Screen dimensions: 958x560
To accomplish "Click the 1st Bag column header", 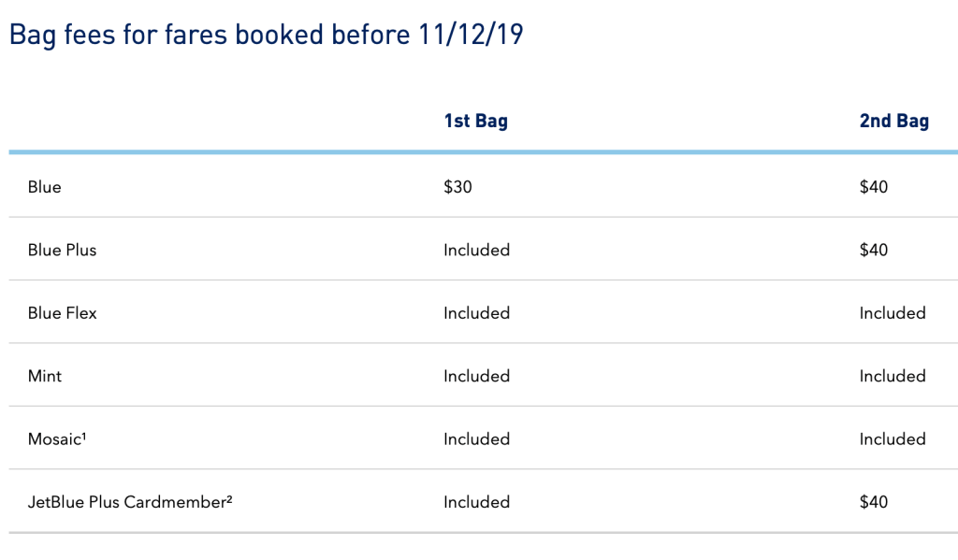I will pyautogui.click(x=475, y=122).
